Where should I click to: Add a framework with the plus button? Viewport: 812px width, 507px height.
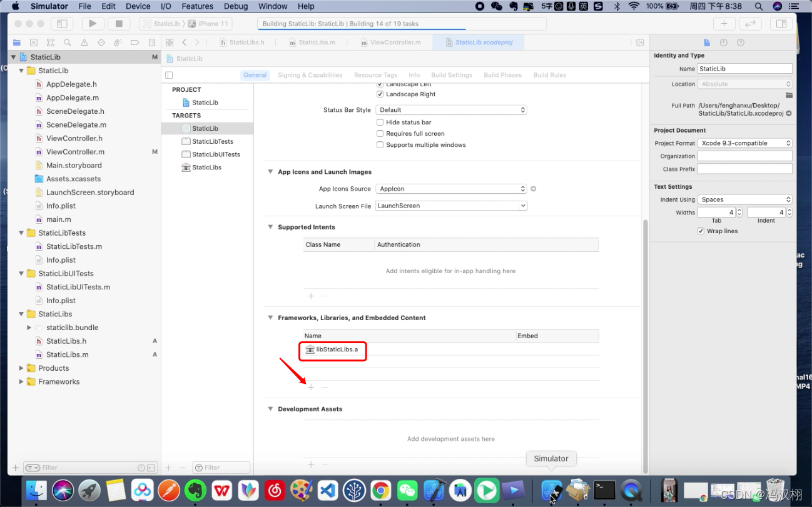click(311, 388)
